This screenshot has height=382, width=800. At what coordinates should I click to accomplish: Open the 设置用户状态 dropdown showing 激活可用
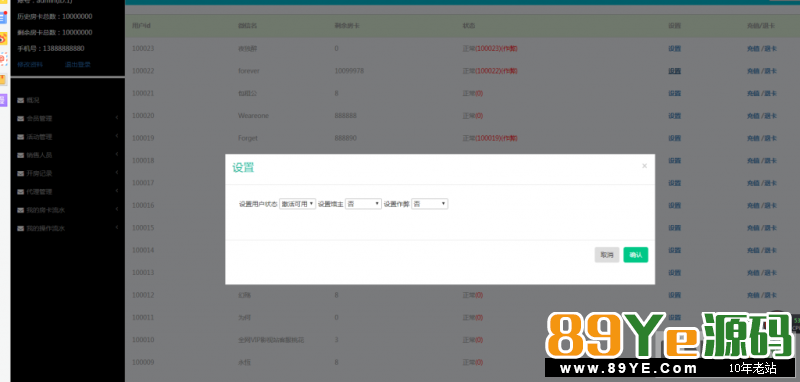coord(297,204)
